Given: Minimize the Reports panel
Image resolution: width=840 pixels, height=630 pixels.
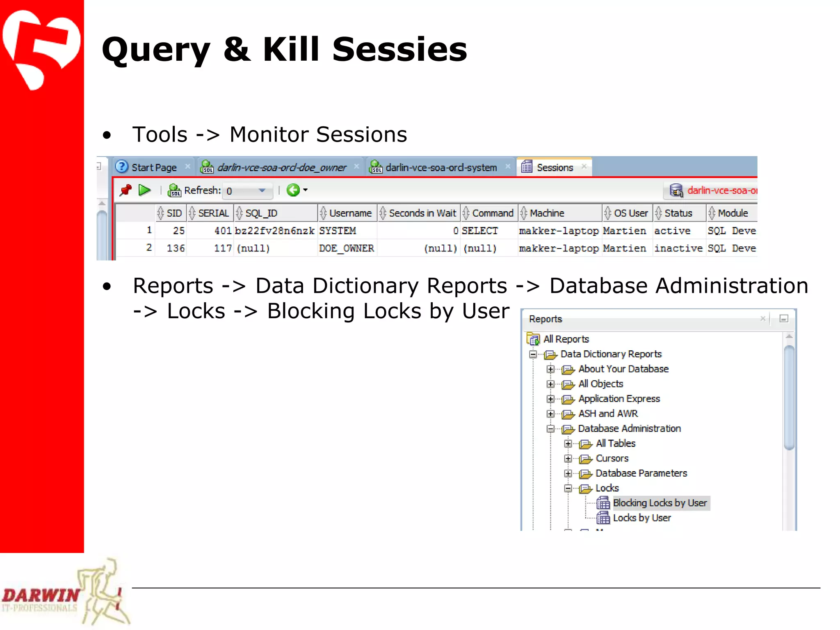Looking at the screenshot, I should (783, 319).
